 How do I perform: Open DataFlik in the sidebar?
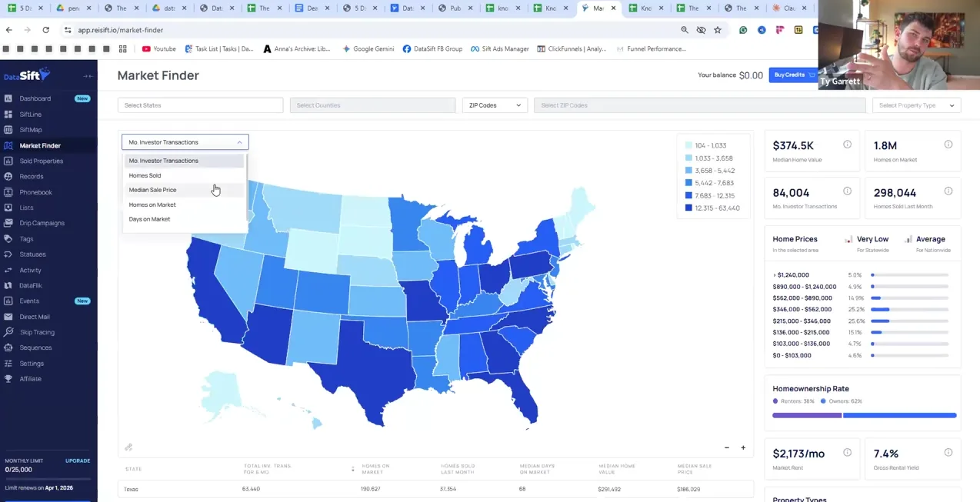click(31, 285)
